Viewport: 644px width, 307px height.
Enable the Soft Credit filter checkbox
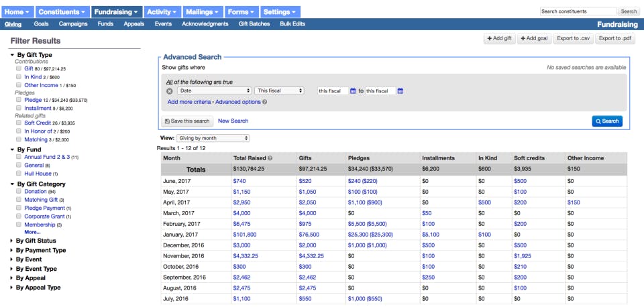(19, 123)
